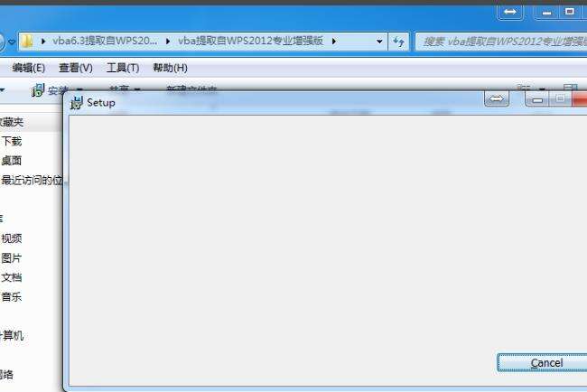Click the Cancel button in Setup
Image resolution: width=587 pixels, height=392 pixels.
point(543,362)
